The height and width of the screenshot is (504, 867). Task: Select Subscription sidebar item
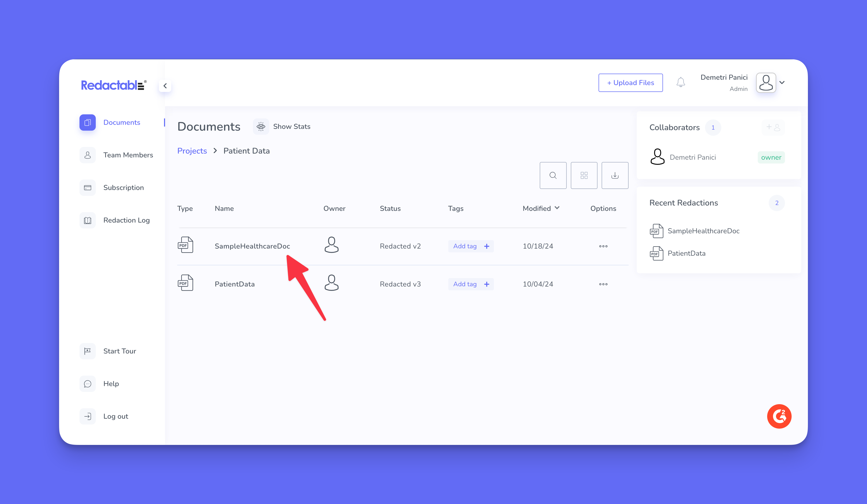[x=124, y=188]
